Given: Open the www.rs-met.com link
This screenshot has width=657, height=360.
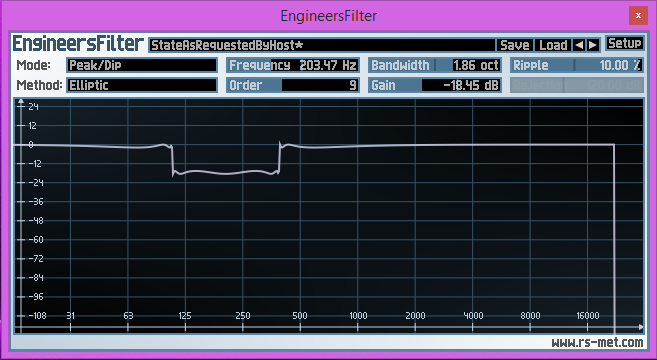Looking at the screenshot, I should click(x=597, y=342).
